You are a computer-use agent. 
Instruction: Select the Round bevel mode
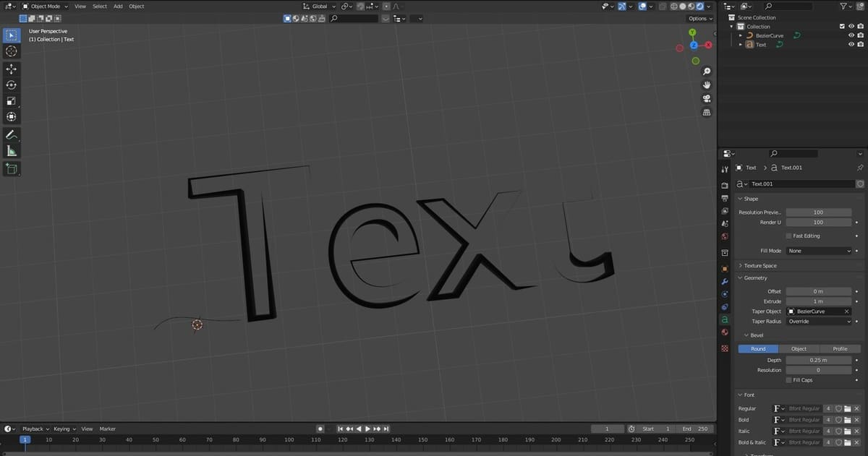758,349
